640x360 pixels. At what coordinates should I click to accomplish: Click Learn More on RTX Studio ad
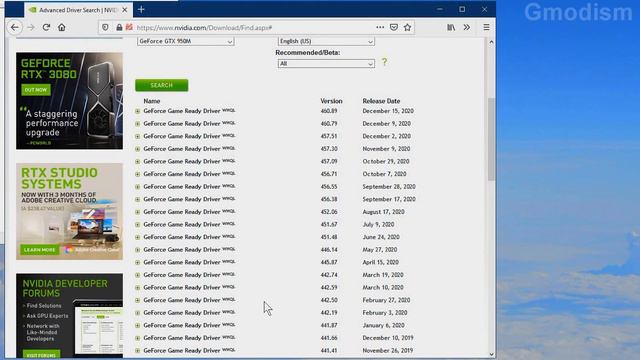[x=40, y=249]
